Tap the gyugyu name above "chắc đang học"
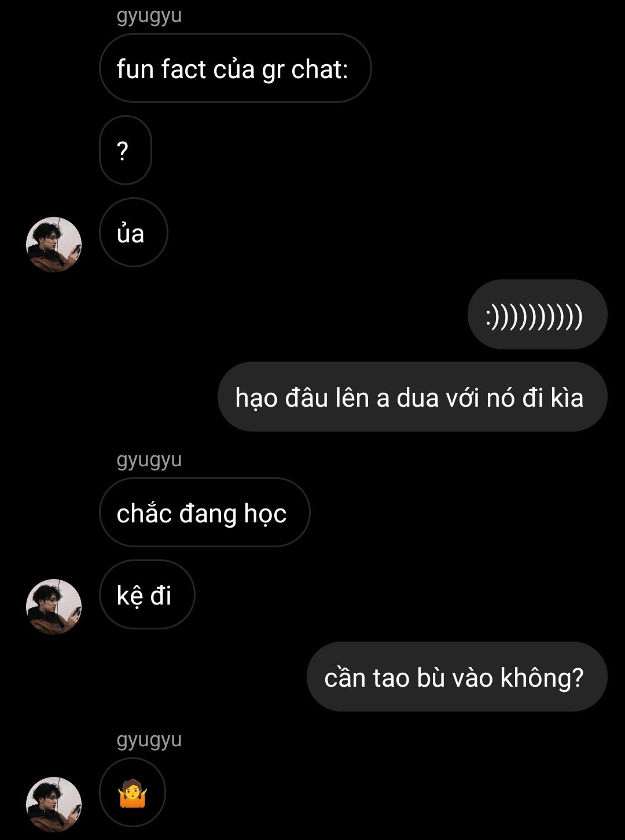The image size is (625, 840). [149, 460]
